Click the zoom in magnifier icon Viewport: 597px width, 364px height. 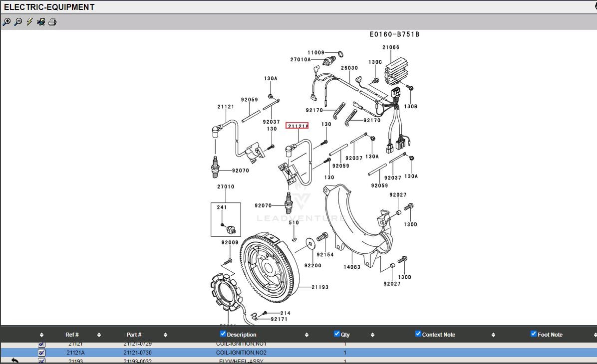pos(6,22)
